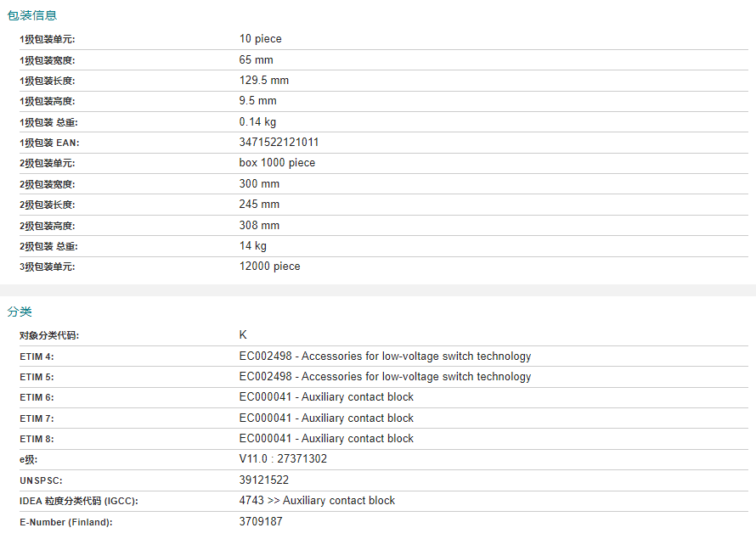Screen dimensions: 756x539
Task: Click the E-Number (Finland) label
Action: pos(66,522)
